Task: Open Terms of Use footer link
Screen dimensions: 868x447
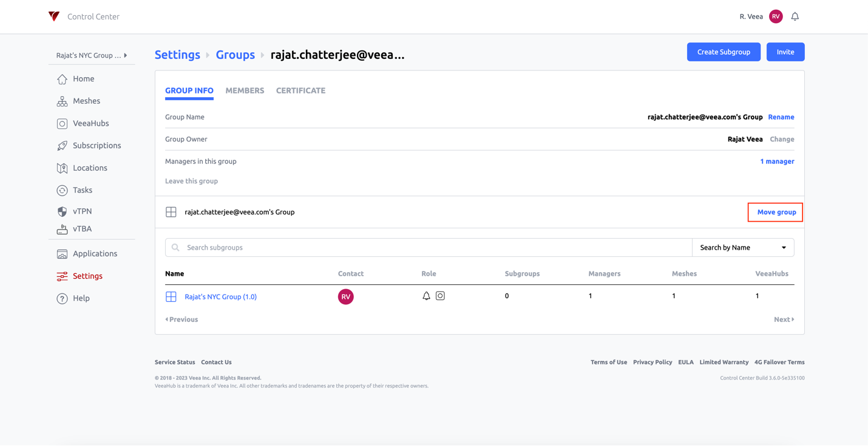Action: 609,362
